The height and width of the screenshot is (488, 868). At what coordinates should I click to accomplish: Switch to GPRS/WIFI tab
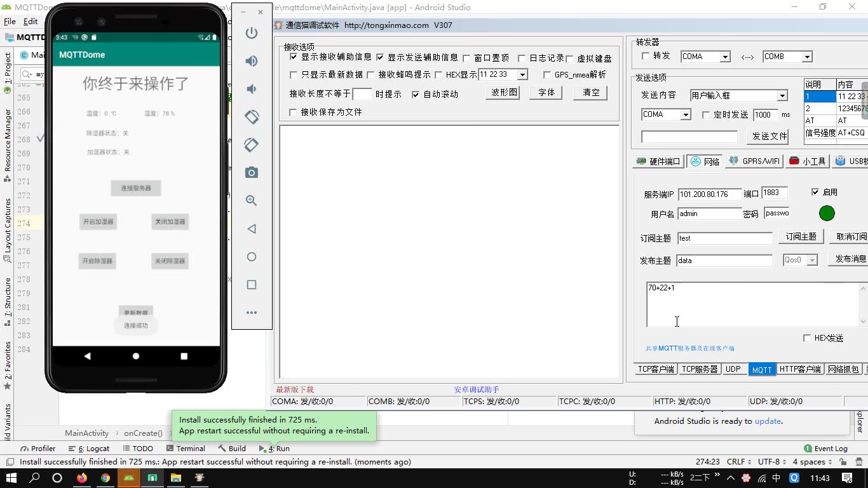(754, 161)
